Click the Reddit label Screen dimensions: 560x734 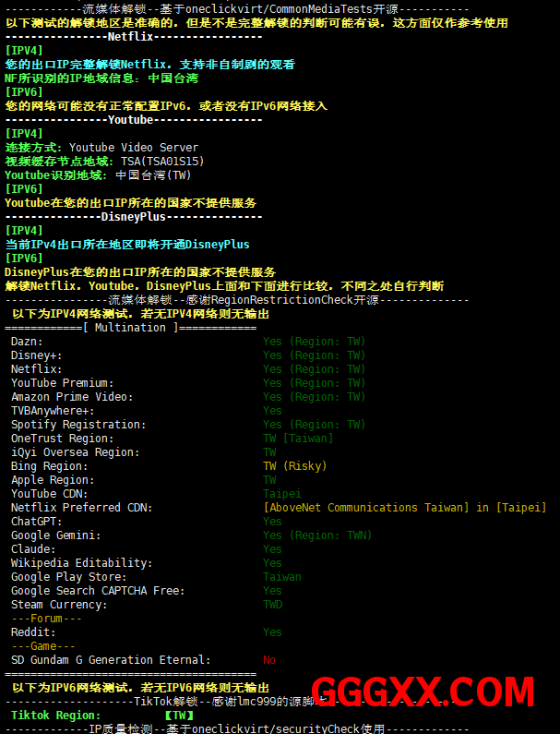coord(33,632)
